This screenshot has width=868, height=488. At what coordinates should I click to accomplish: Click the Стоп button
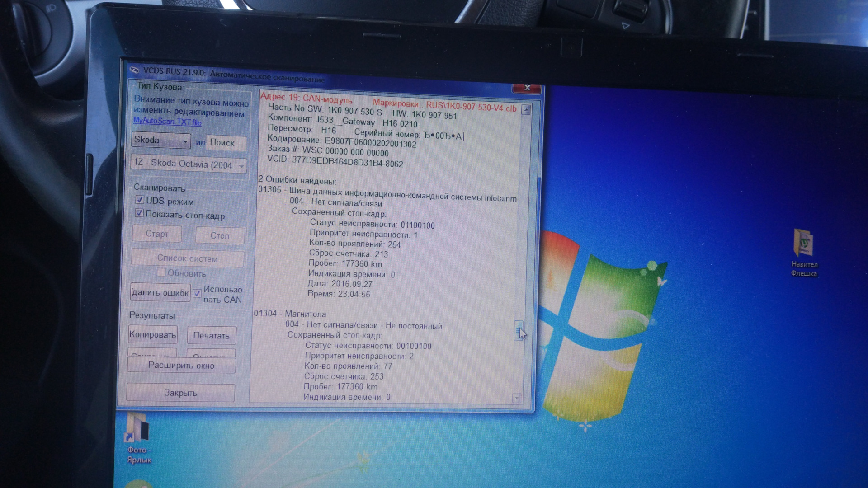220,235
